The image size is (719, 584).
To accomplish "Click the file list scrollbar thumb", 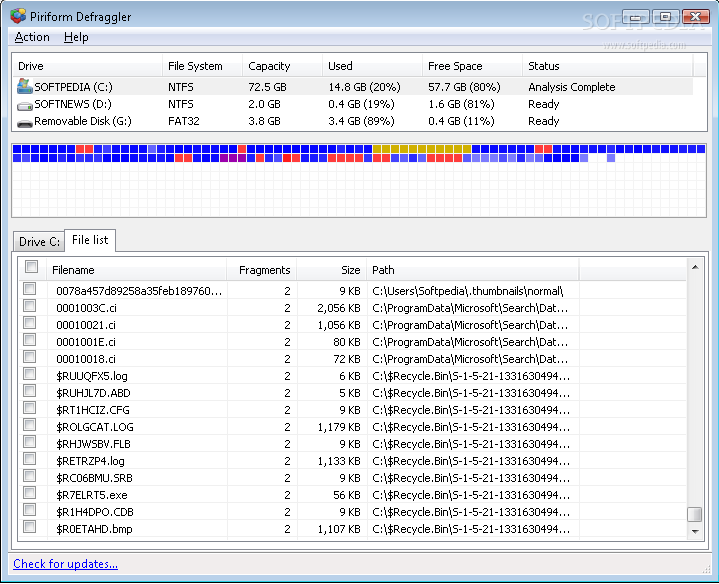I will (x=695, y=514).
